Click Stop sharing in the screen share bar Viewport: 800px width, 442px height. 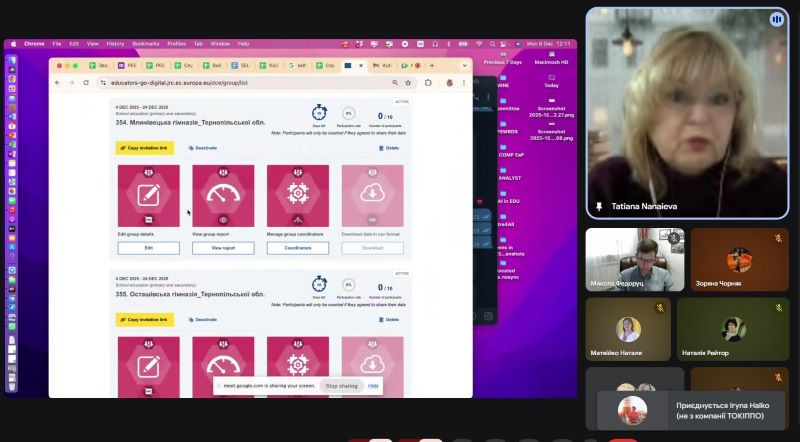[341, 385]
